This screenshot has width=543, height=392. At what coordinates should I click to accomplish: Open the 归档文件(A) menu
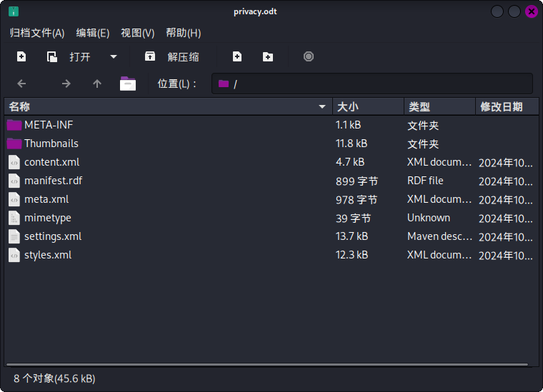pos(37,33)
